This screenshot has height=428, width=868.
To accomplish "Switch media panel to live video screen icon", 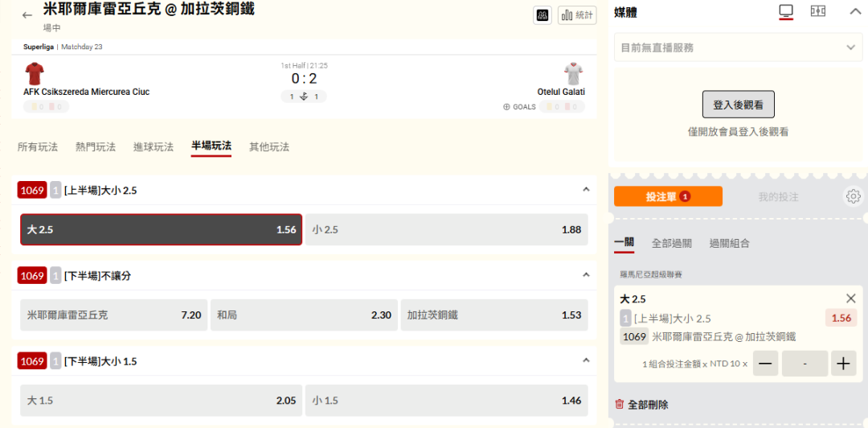I will (786, 11).
